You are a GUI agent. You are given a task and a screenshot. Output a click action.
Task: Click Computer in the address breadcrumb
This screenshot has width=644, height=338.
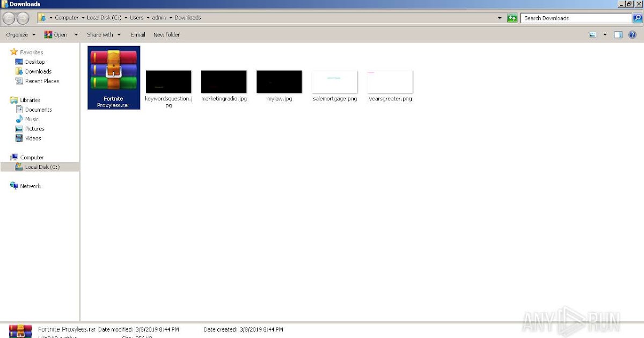point(67,18)
